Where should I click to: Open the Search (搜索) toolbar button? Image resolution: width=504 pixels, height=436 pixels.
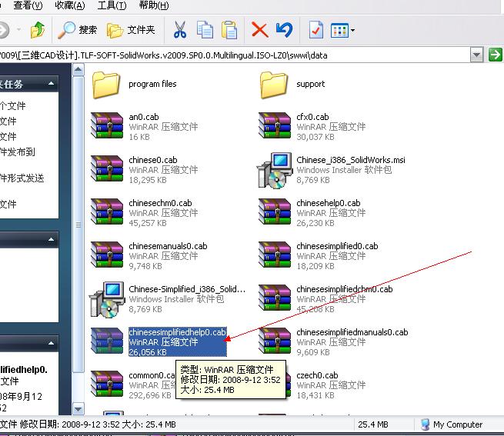click(77, 30)
